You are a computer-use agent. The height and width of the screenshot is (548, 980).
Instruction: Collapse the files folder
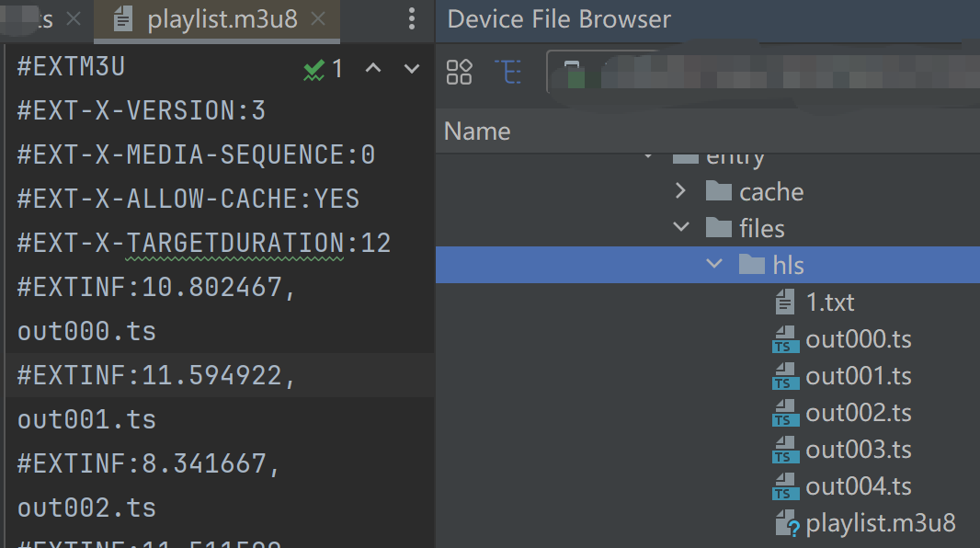click(680, 228)
